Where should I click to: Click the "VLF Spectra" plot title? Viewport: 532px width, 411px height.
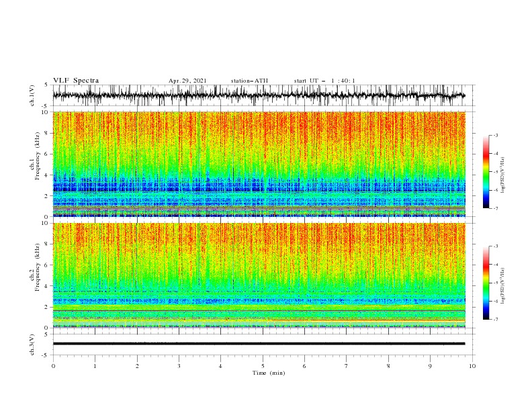(x=76, y=81)
